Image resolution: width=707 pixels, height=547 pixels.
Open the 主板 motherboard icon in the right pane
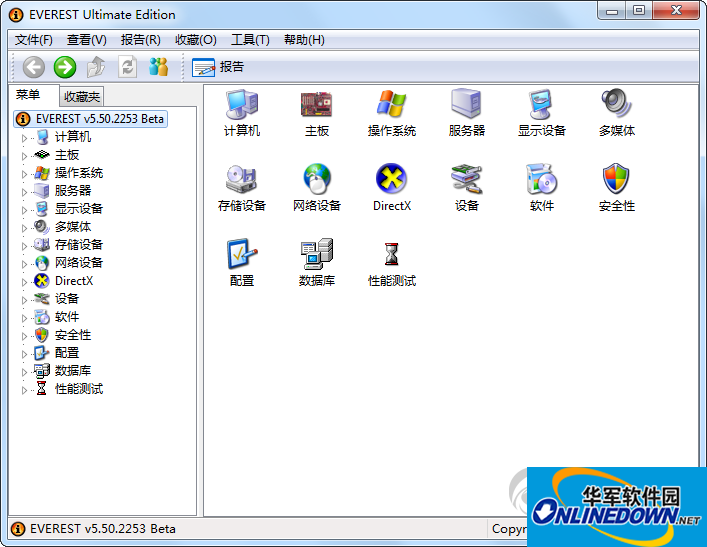tap(317, 105)
